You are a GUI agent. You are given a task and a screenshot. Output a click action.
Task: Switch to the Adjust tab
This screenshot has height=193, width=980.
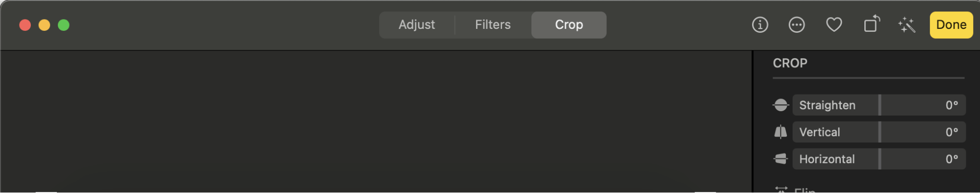[x=417, y=24]
